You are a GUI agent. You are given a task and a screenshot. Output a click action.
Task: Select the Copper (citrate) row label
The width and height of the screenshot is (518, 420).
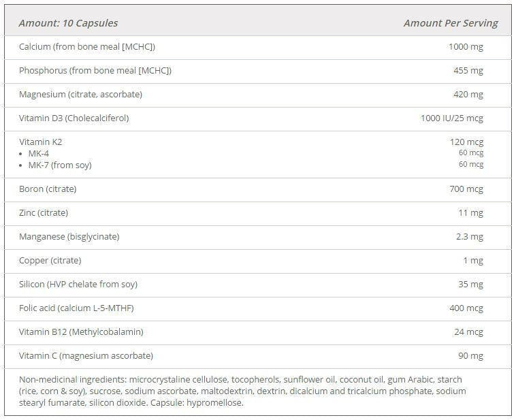(x=50, y=261)
